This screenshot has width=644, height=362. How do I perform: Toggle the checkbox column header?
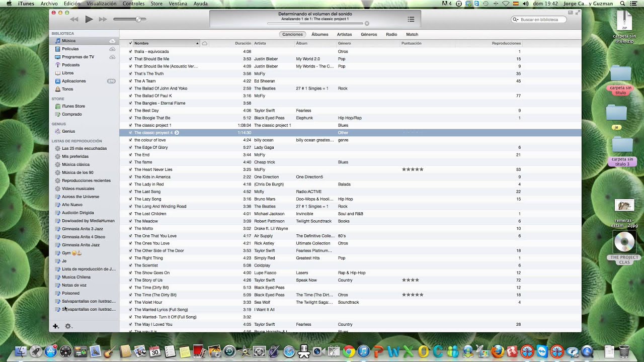(x=130, y=43)
